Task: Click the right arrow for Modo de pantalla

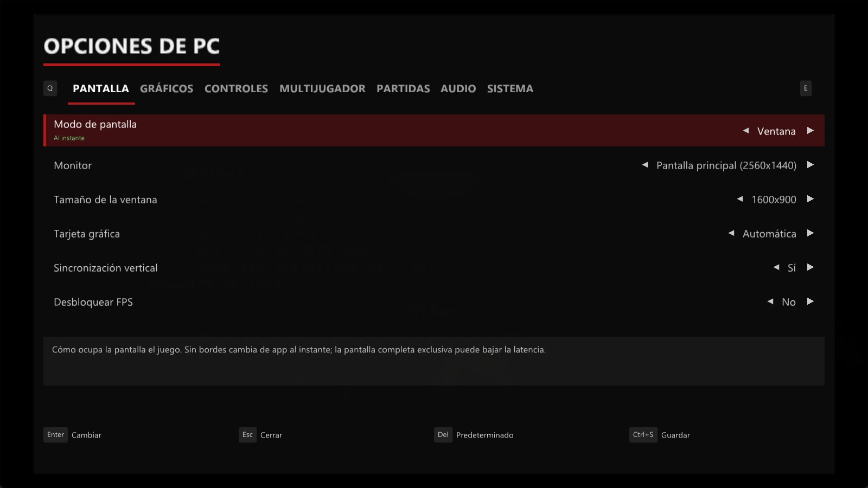Action: point(810,131)
